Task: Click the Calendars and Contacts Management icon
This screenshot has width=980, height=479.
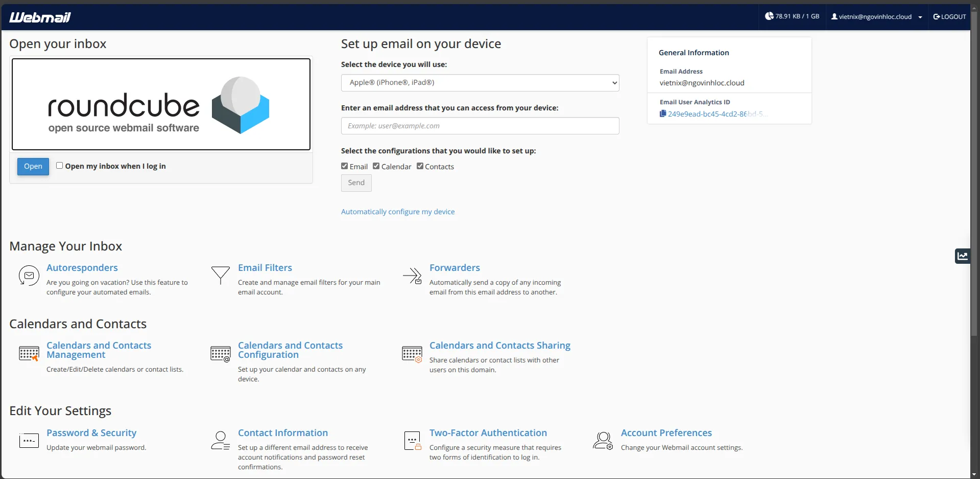Action: point(29,353)
